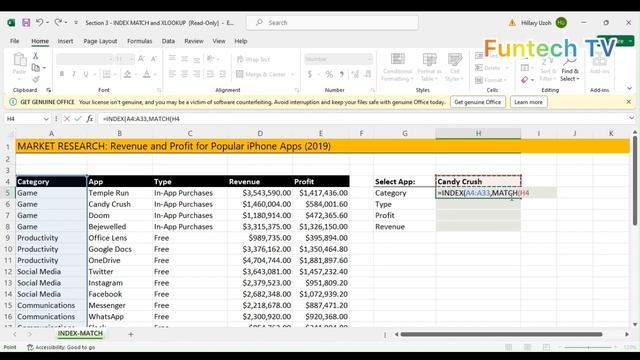Click the Merge & Center button
640x360 pixels.
pyautogui.click(x=261, y=74)
